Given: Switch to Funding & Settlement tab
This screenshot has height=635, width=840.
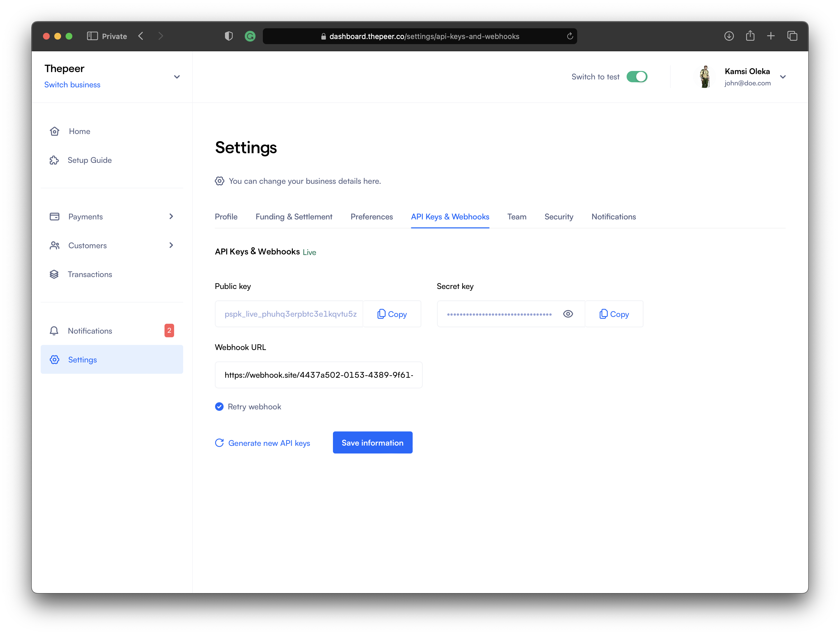Looking at the screenshot, I should coord(294,217).
